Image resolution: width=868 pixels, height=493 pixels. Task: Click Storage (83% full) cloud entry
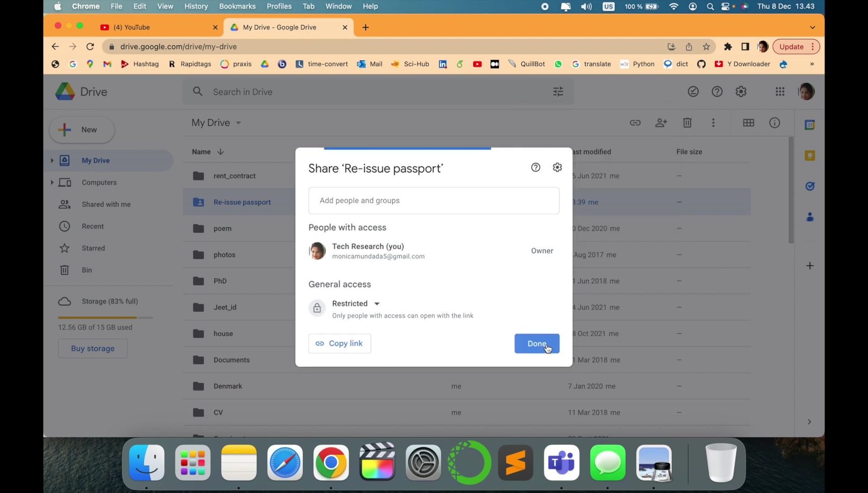point(98,301)
